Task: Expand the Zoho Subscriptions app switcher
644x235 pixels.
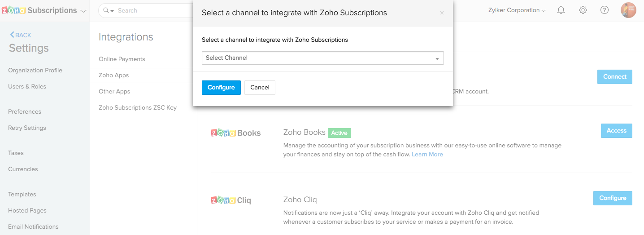Action: [x=83, y=11]
